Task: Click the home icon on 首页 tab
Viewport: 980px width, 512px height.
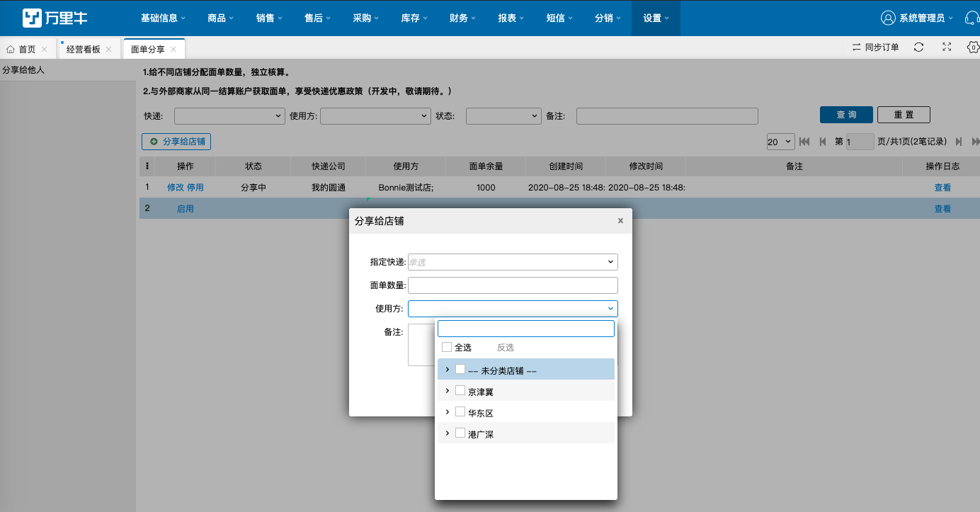Action: (x=11, y=50)
